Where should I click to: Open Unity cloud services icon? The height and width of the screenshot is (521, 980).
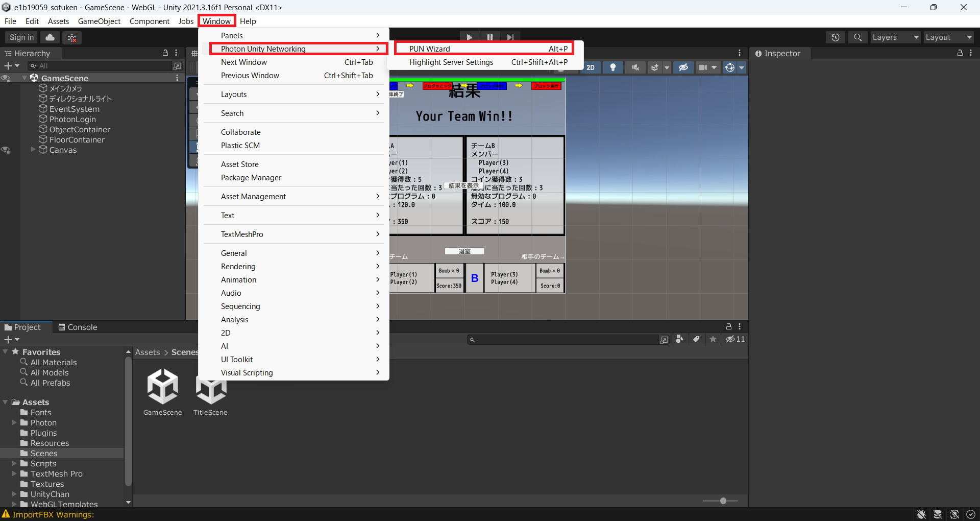point(50,37)
